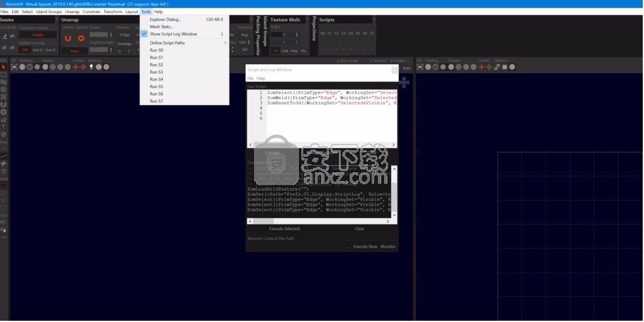This screenshot has width=644, height=322.
Task: Click the frame-all icon in the UV viewport toolbar
Action: (x=420, y=67)
